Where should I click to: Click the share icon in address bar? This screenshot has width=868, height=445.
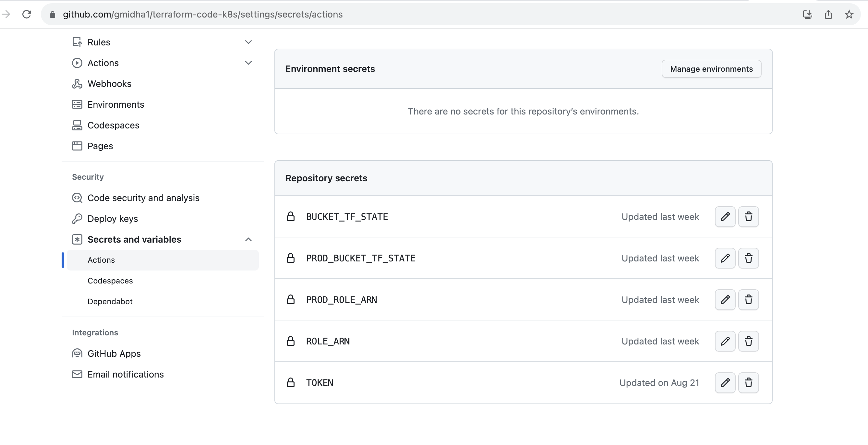pyautogui.click(x=828, y=14)
